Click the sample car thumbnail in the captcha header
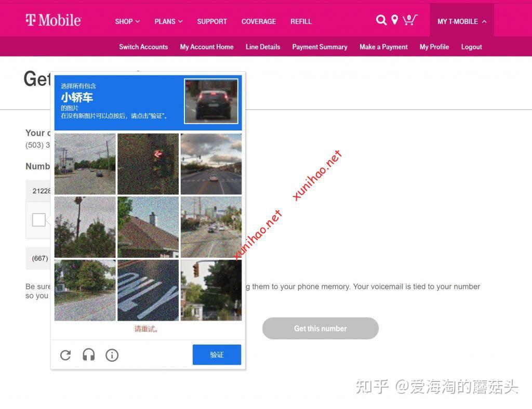 tap(212, 100)
